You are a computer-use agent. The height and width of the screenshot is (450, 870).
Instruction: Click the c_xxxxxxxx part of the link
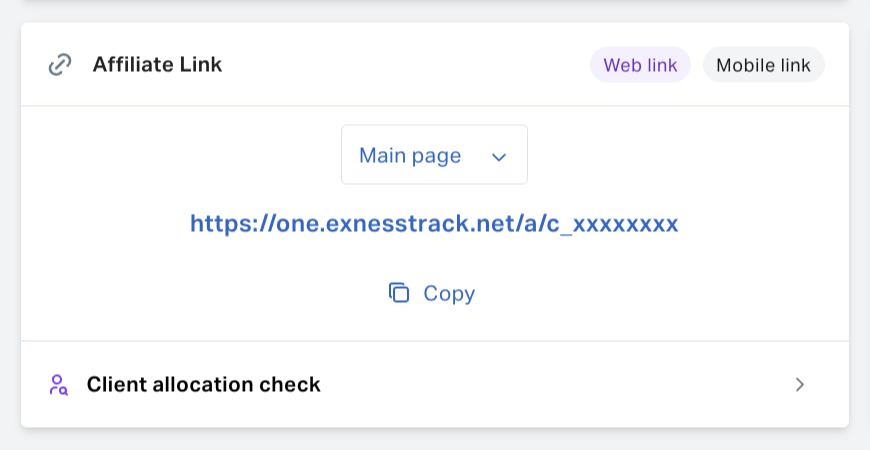(x=613, y=224)
